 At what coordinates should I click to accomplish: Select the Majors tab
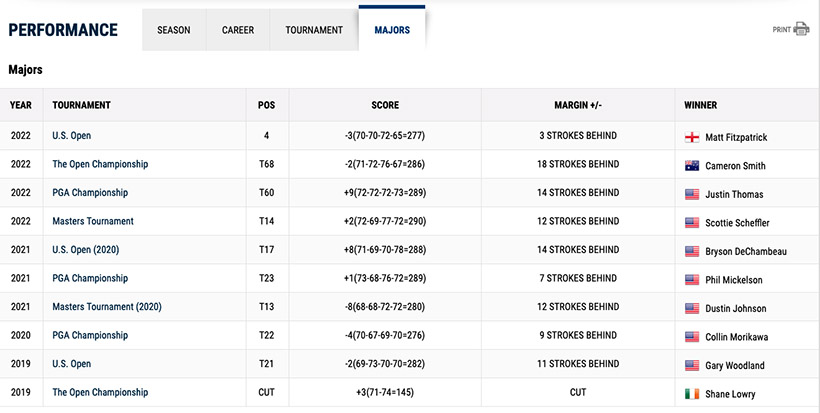(x=392, y=30)
